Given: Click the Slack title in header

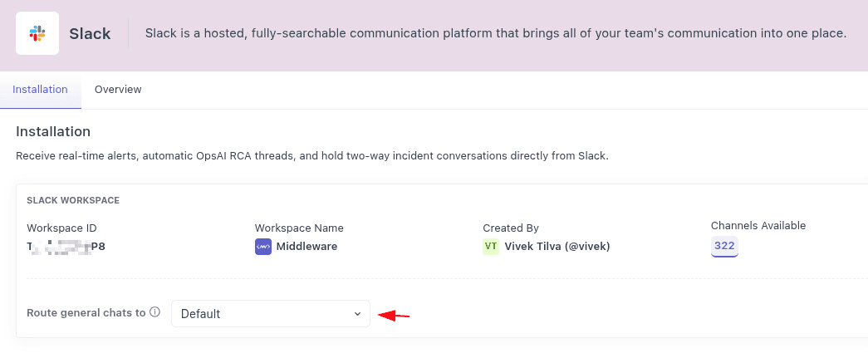Looking at the screenshot, I should click(x=90, y=34).
